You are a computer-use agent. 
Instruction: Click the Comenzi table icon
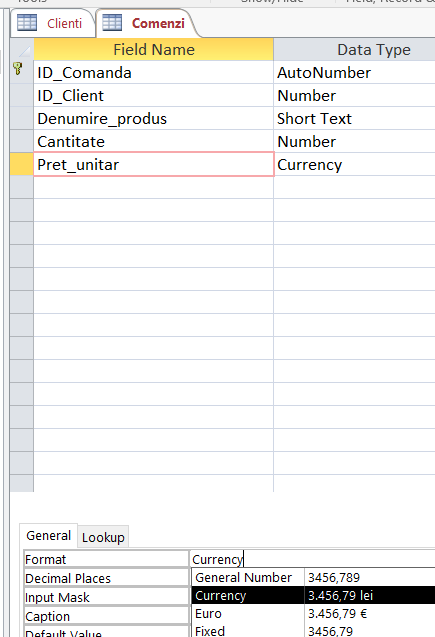tap(112, 22)
